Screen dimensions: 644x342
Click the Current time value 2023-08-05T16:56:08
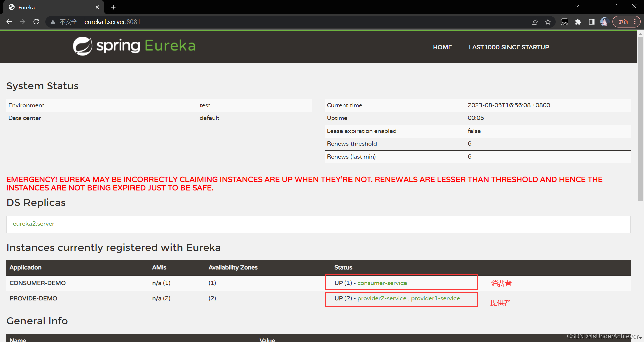click(509, 105)
